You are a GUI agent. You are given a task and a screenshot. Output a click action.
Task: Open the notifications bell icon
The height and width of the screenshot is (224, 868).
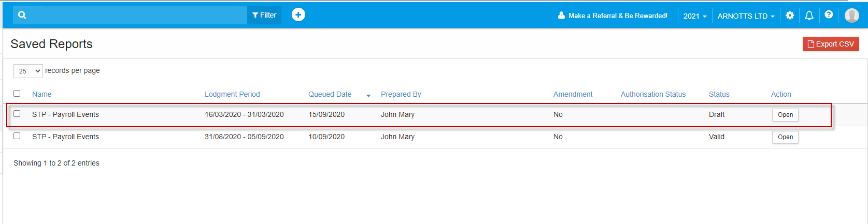tap(809, 16)
